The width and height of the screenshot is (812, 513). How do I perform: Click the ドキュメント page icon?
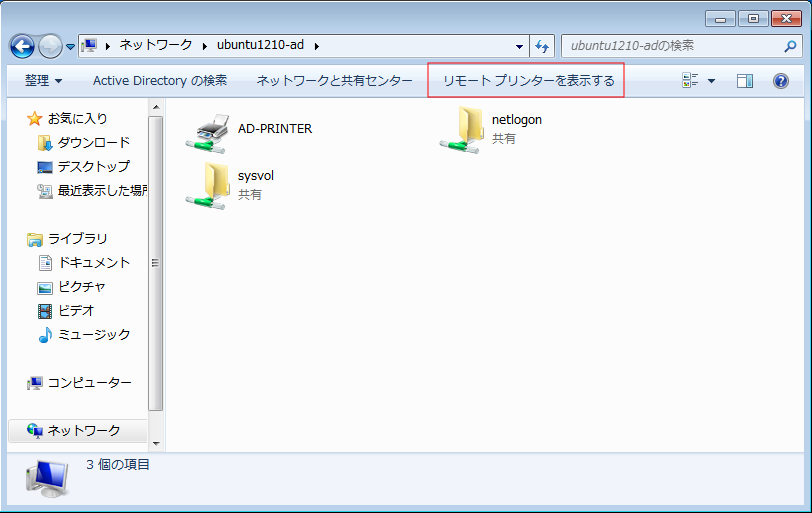click(x=46, y=263)
